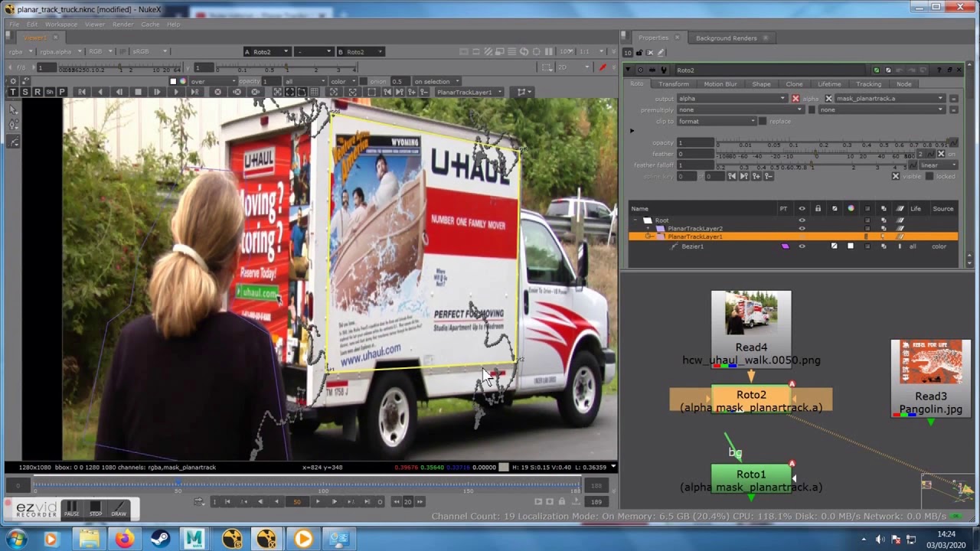Toggle the visible checkbox
980x551 pixels.
896,177
